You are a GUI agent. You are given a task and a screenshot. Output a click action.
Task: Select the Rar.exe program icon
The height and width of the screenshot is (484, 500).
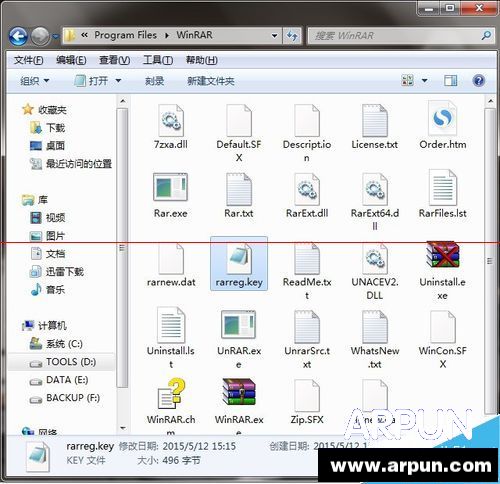pos(170,187)
